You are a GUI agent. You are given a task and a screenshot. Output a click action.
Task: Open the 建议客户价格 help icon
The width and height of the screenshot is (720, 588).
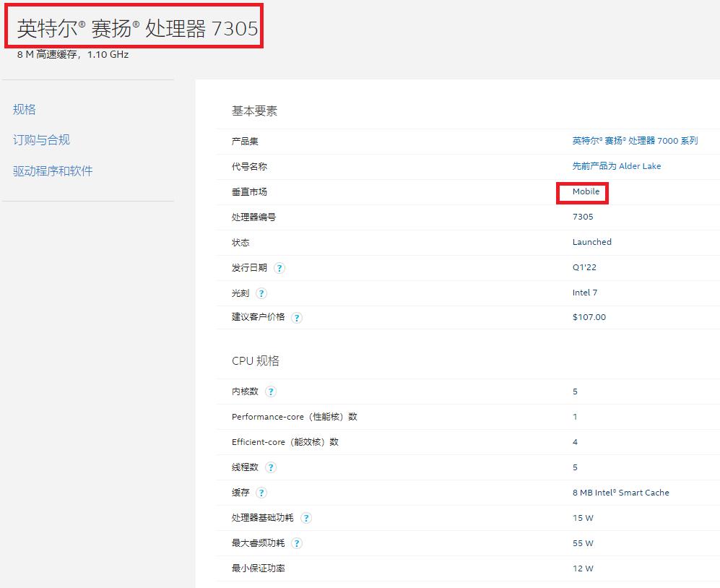pos(296,317)
